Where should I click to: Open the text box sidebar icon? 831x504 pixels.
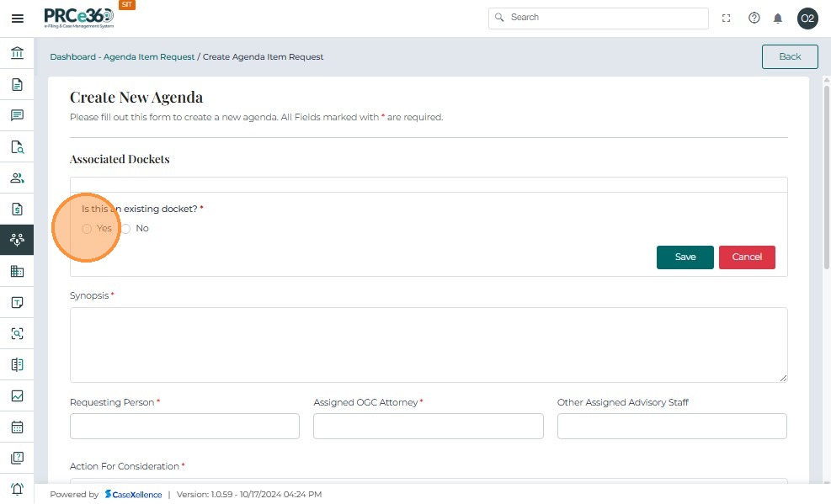pos(17,302)
